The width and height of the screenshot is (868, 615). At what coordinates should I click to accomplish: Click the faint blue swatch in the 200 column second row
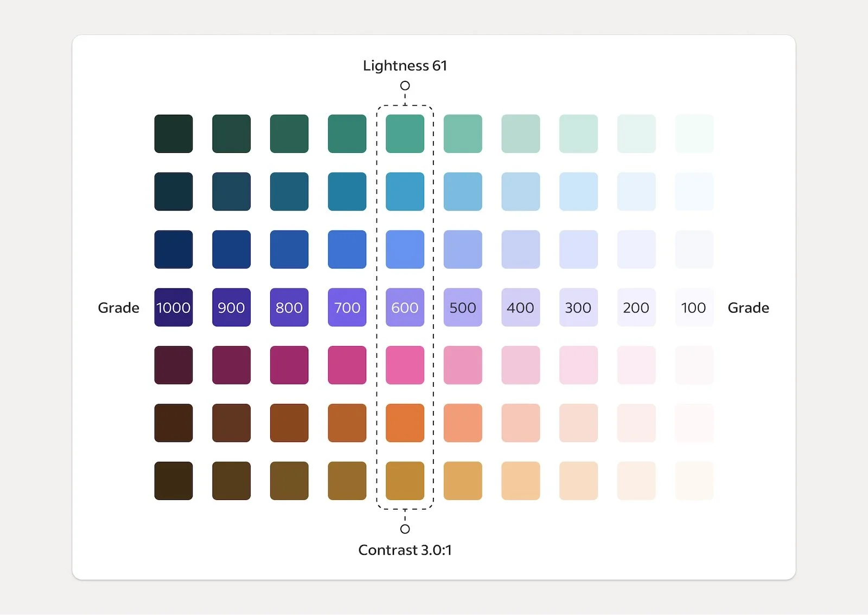(636, 191)
